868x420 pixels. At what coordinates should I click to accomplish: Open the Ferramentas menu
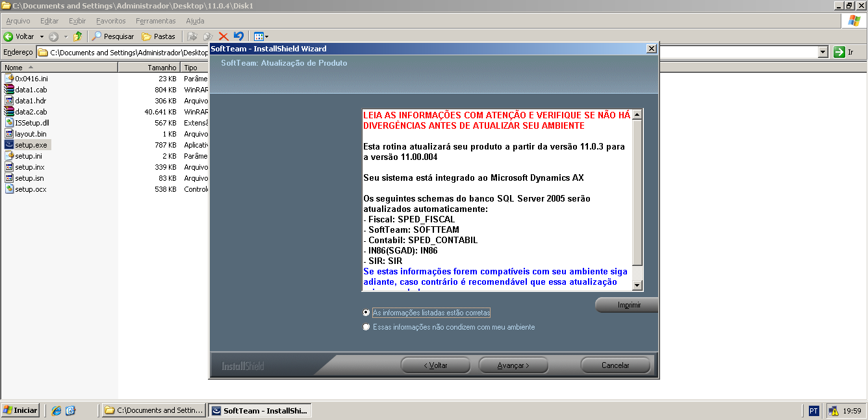pos(156,21)
